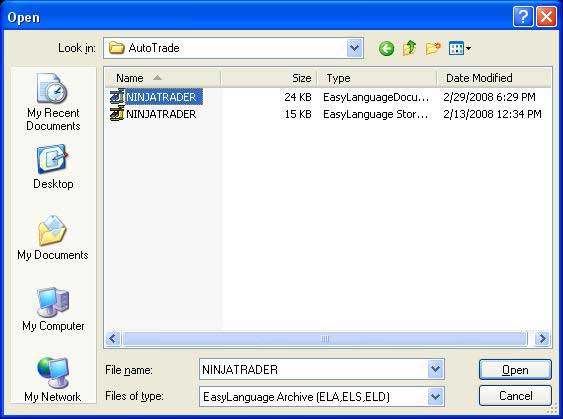Open My Recent Documents shortcut
Screen dimensions: 563x419
[x=53, y=102]
